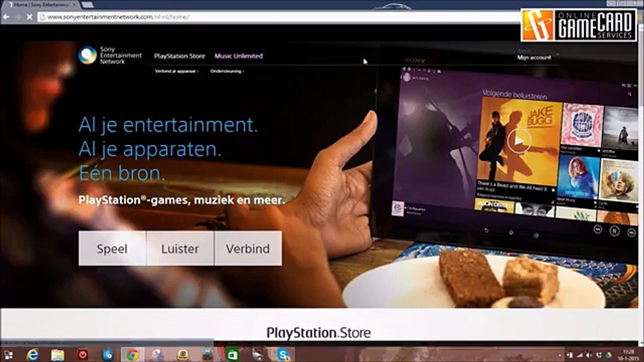Click the Luister button

click(180, 248)
